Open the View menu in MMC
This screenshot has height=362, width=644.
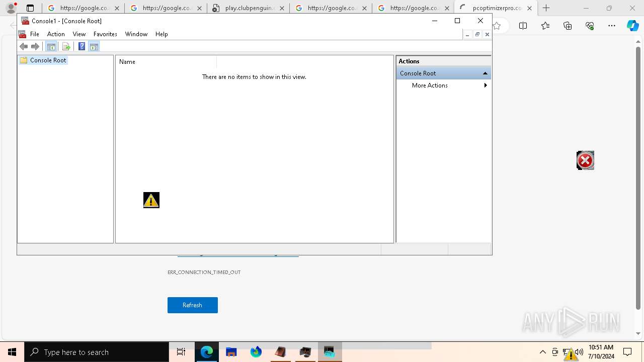(x=79, y=34)
